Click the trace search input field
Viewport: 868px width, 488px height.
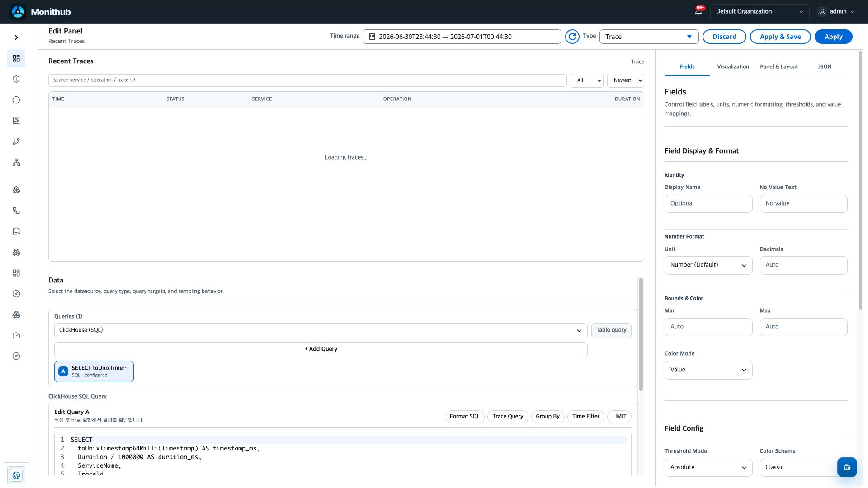307,80
